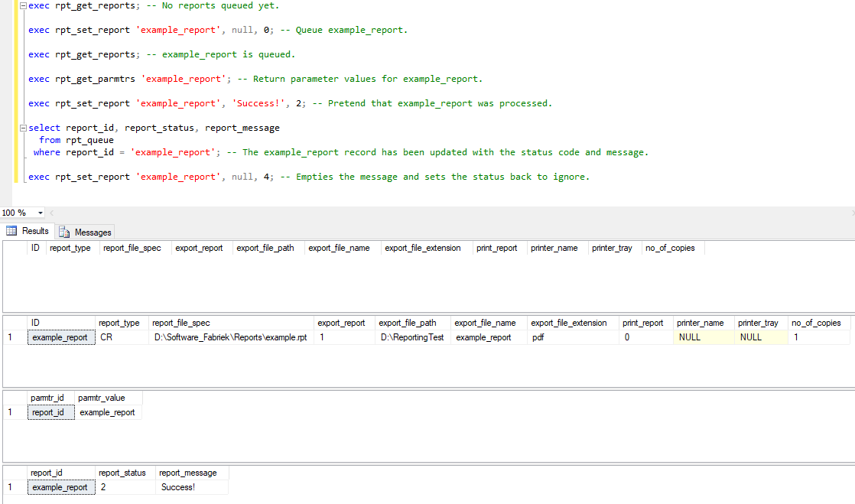Collapse the select report_id statement block
Screen dimensions: 855x504
(x=23, y=128)
